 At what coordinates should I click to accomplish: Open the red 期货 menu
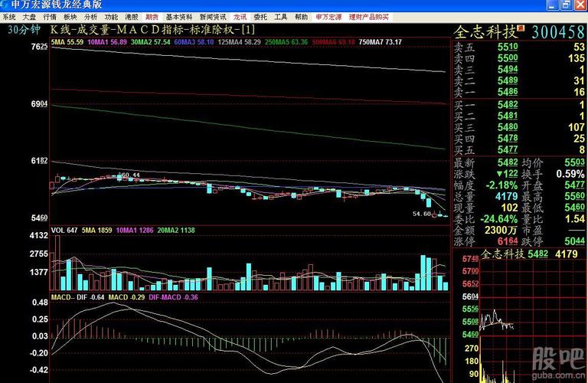pyautogui.click(x=152, y=18)
